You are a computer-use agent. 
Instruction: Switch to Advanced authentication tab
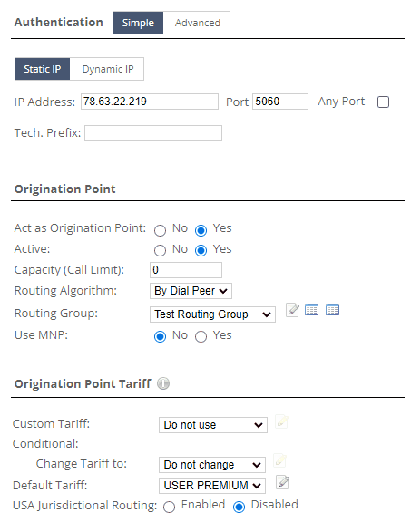(197, 23)
